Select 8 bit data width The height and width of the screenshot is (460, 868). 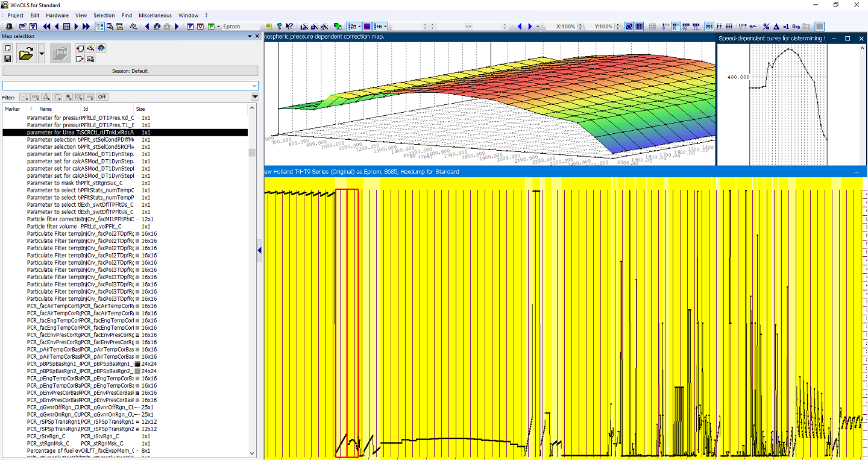click(x=666, y=27)
